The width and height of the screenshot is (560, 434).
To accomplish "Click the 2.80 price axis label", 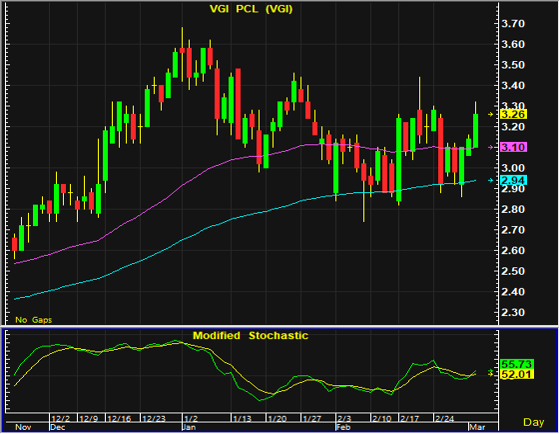I will point(513,209).
